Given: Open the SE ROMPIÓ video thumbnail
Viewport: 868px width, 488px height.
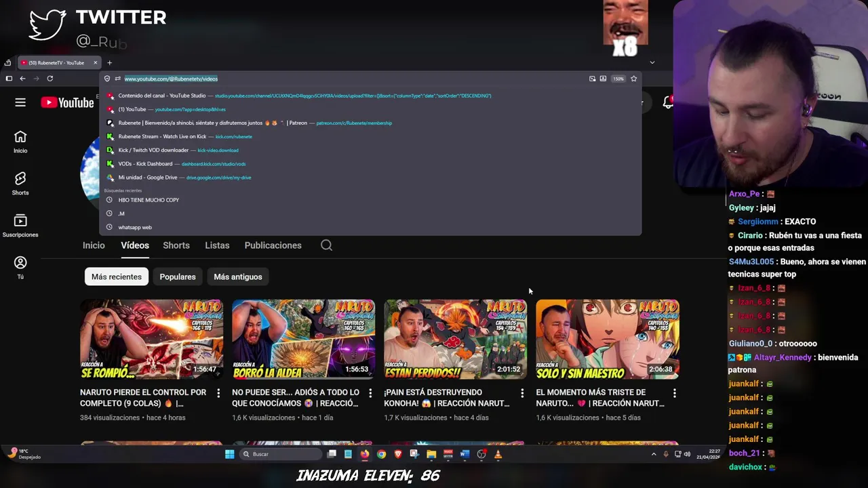Looking at the screenshot, I should click(x=151, y=340).
